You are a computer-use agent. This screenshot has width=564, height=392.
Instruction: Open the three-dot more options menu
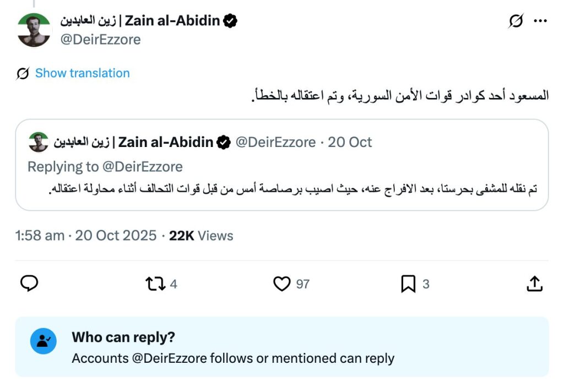(540, 21)
